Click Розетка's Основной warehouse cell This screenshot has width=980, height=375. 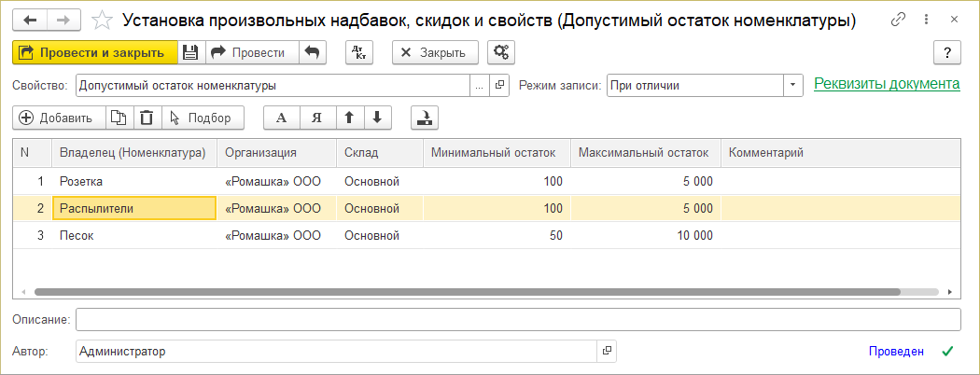click(379, 182)
